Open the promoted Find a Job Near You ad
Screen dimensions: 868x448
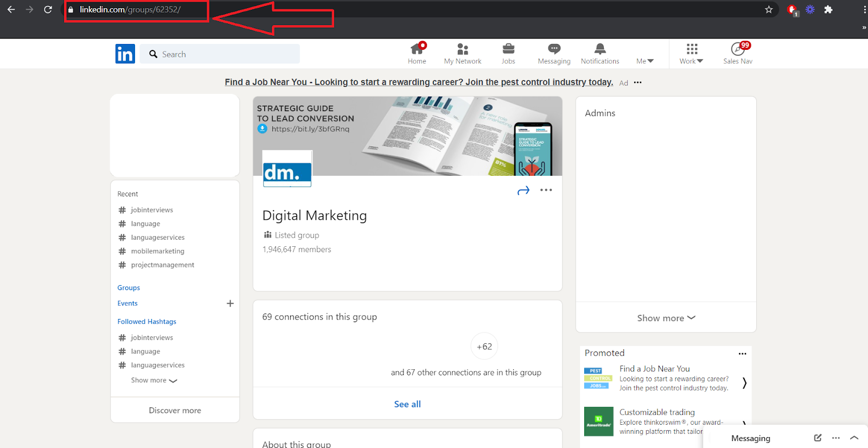655,369
